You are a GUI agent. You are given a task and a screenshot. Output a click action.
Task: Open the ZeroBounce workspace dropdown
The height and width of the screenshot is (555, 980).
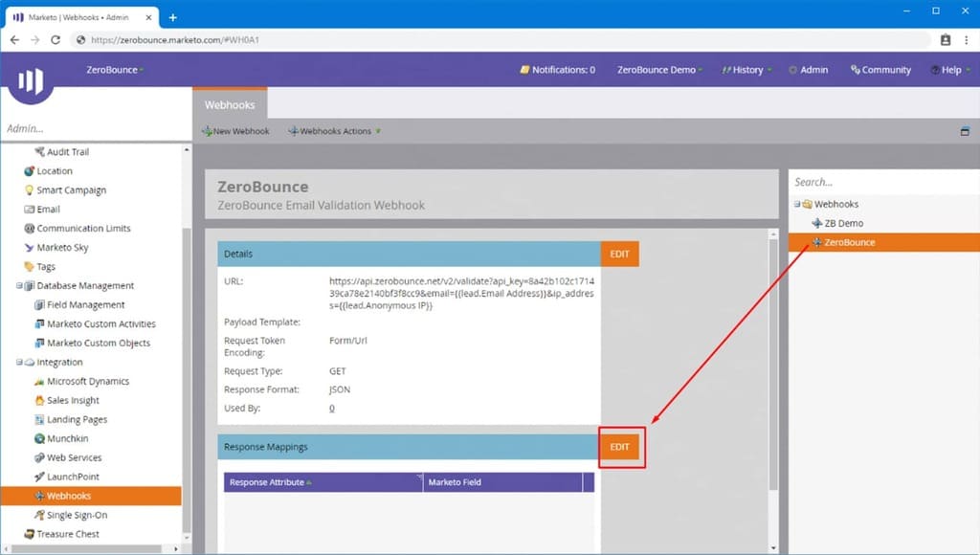coord(115,70)
